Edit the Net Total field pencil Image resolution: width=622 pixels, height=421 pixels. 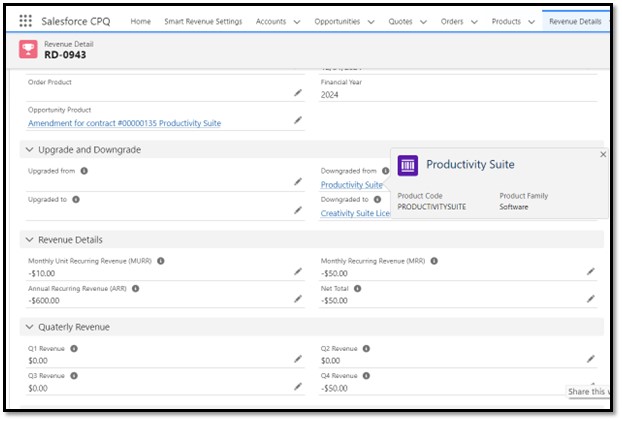coord(590,299)
